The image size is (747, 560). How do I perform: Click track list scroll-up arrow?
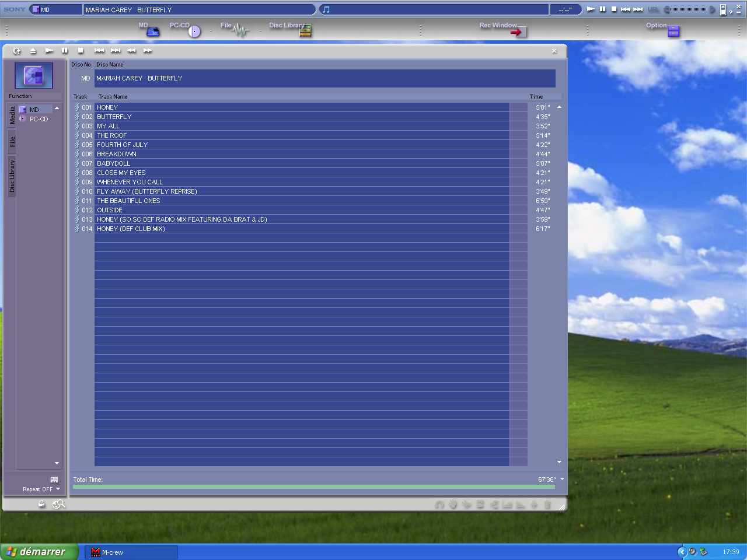point(559,107)
